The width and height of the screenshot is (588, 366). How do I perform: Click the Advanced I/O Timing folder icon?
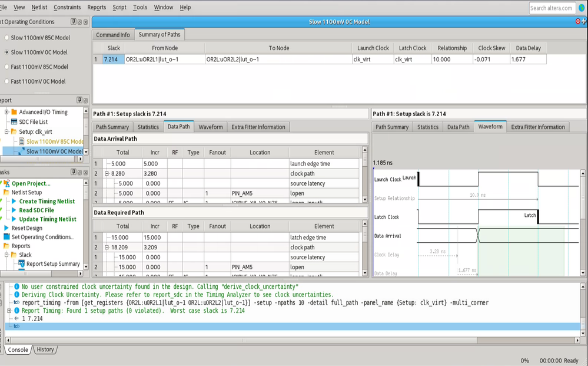[14, 112]
